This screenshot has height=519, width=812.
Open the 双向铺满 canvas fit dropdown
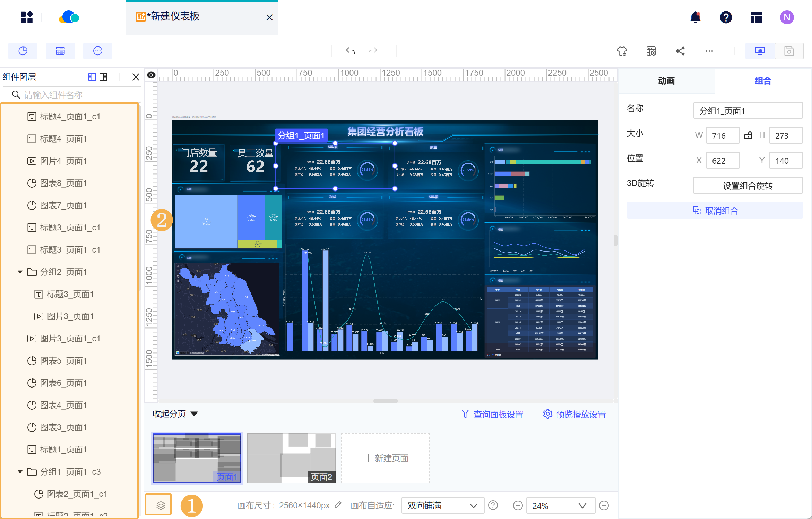pyautogui.click(x=442, y=505)
